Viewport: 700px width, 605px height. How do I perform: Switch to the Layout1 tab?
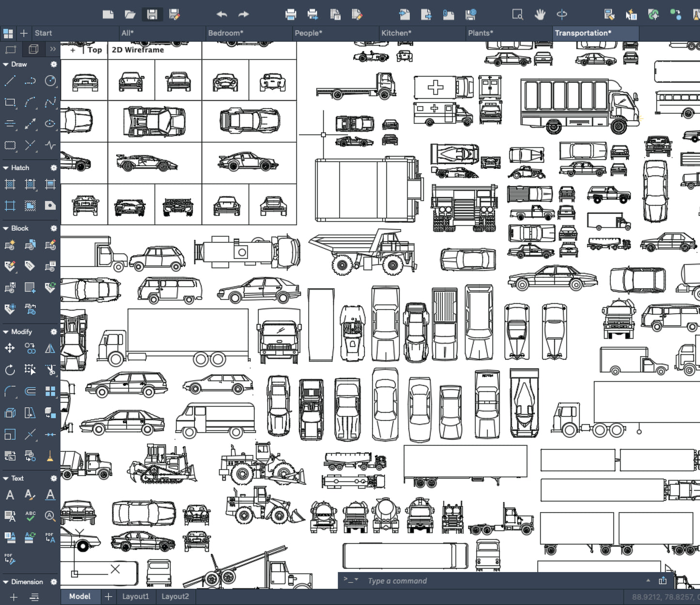point(136,597)
